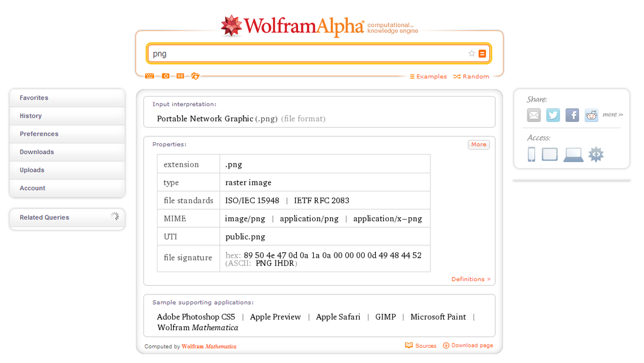The height and width of the screenshot is (363, 644).
Task: Select the 'raster image' type value
Action: (x=248, y=182)
